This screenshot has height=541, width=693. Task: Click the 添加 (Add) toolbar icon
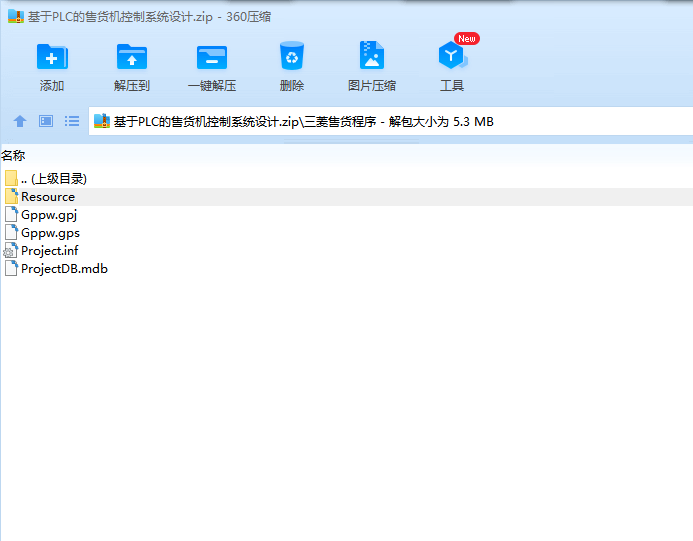pyautogui.click(x=52, y=56)
